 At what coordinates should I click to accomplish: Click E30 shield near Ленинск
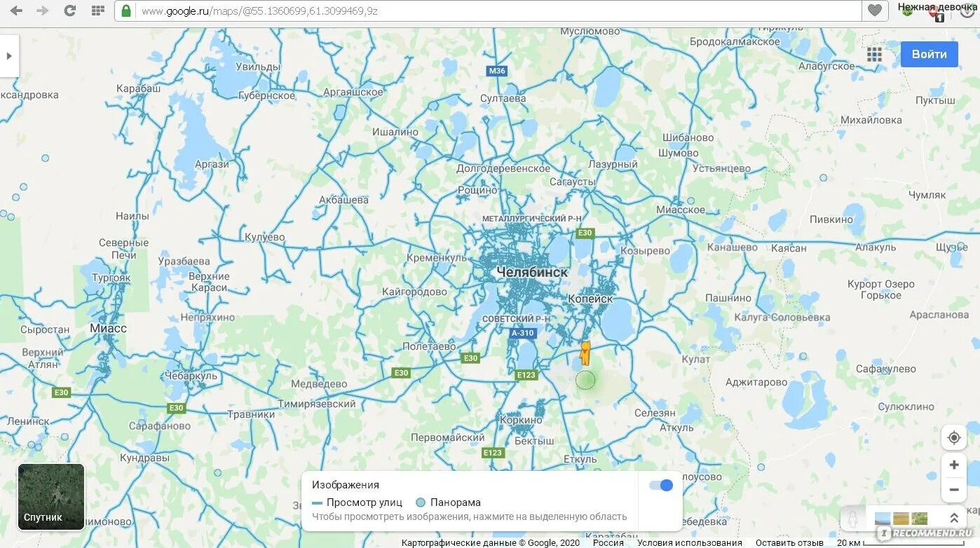[61, 392]
